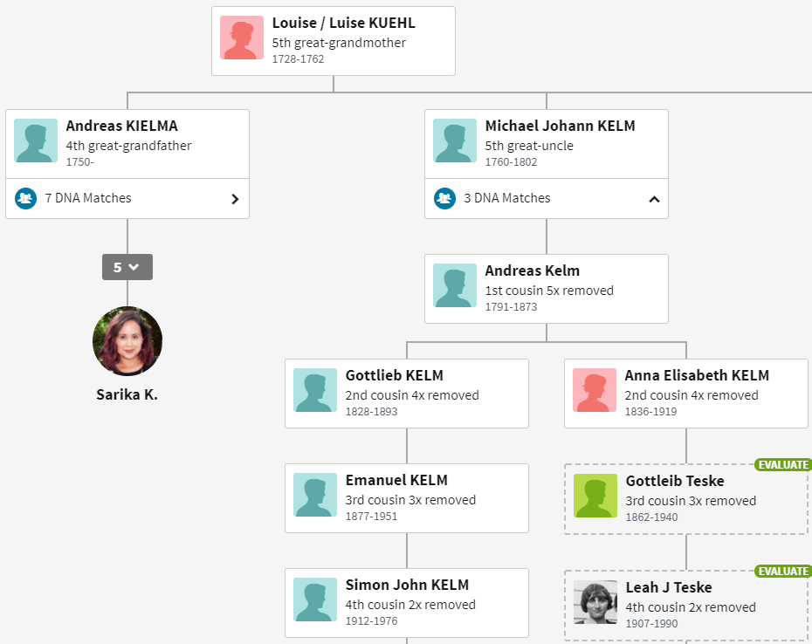Open Sarika K.'s profile photo
The image size is (812, 644).
[x=127, y=341]
